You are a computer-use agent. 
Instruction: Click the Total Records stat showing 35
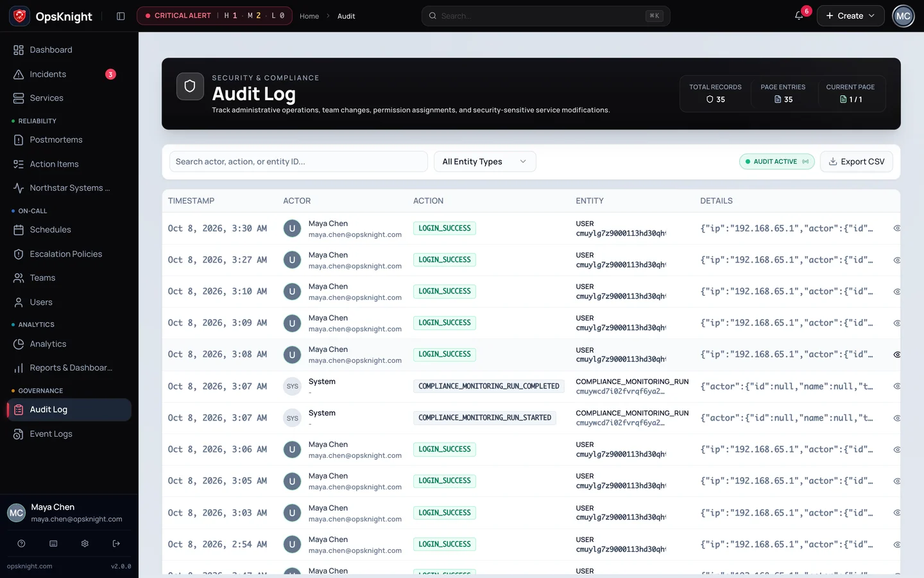click(x=715, y=94)
